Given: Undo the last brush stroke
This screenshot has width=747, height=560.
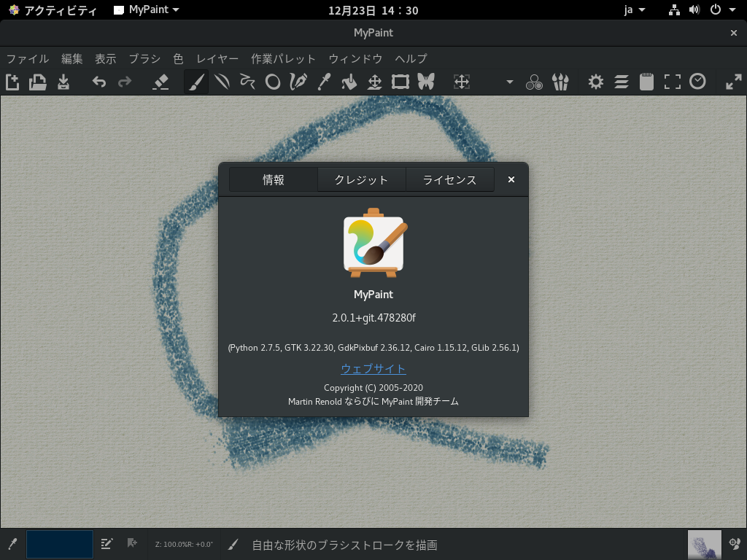Looking at the screenshot, I should click(x=99, y=82).
